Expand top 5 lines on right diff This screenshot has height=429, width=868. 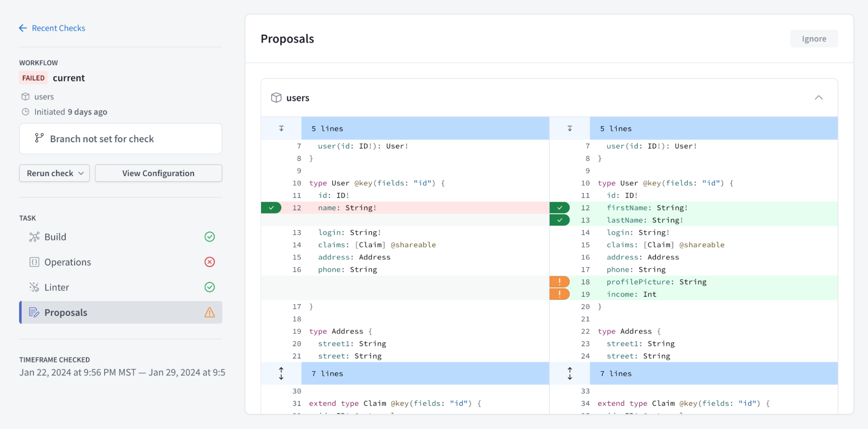pos(570,128)
